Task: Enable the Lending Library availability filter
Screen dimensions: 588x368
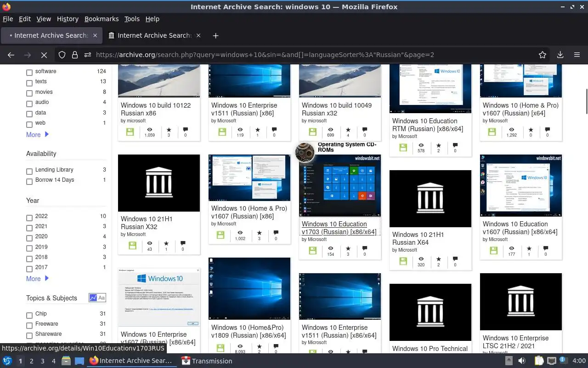Action: [29, 171]
